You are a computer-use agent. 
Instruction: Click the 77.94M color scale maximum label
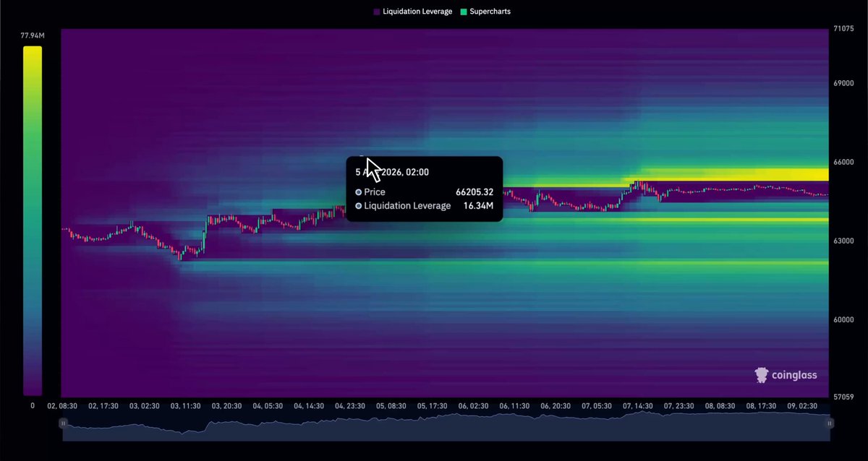[33, 34]
